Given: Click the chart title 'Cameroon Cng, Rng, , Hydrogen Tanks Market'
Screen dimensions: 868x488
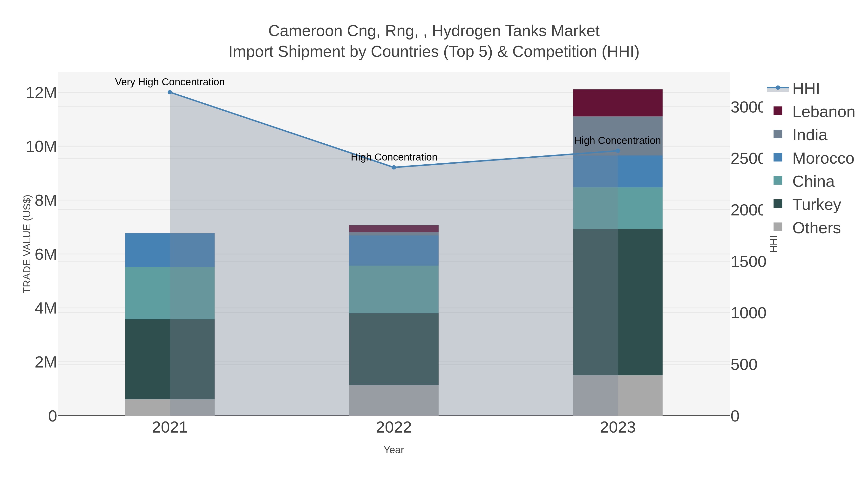Looking at the screenshot, I should pyautogui.click(x=434, y=31).
